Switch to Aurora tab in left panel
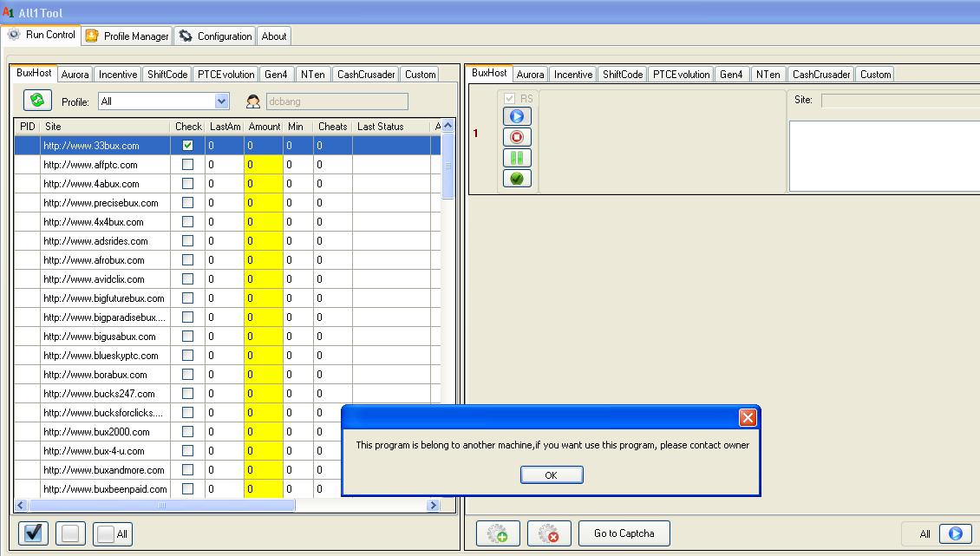 [75, 75]
